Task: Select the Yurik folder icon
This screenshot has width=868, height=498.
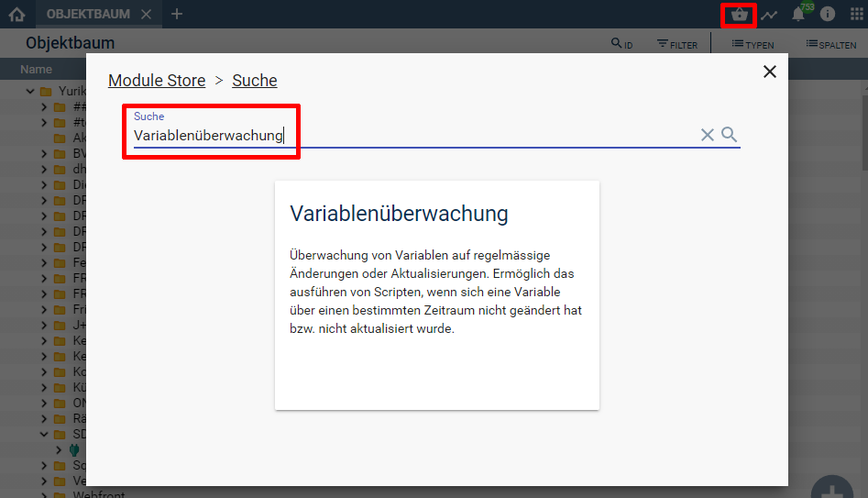Action: coord(46,92)
